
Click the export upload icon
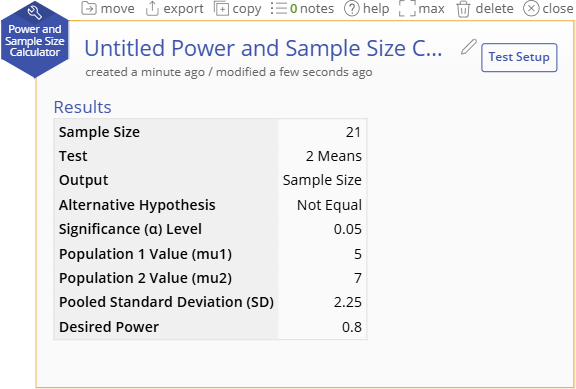click(x=152, y=8)
